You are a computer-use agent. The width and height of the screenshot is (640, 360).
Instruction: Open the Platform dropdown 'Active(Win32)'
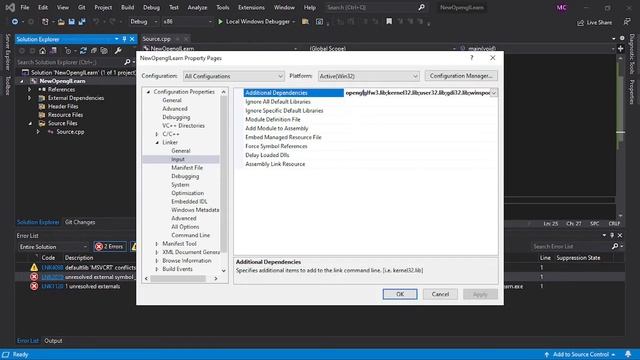pos(369,76)
